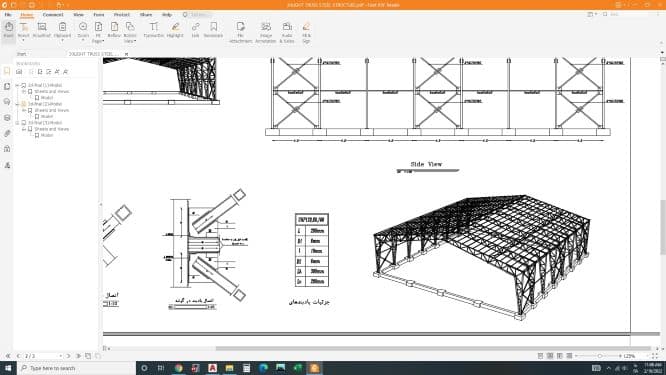Open the Layers sidebar panel
Image resolution: width=666 pixels, height=375 pixels.
click(x=7, y=118)
